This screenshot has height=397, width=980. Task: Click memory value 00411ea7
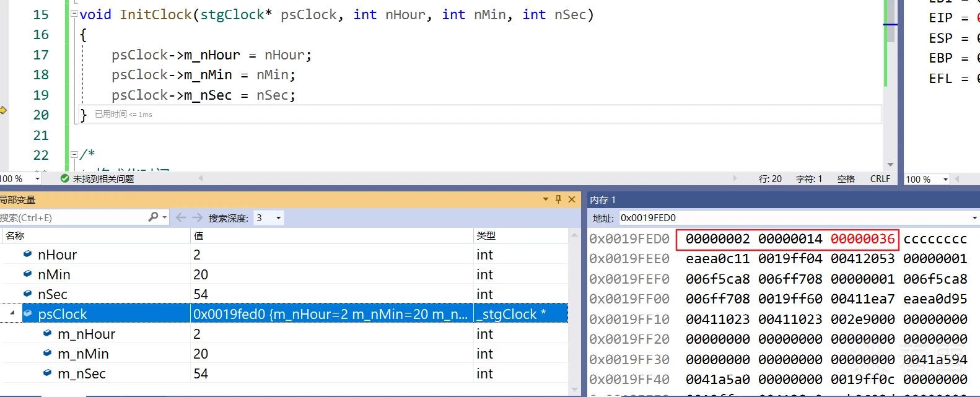pyautogui.click(x=862, y=299)
